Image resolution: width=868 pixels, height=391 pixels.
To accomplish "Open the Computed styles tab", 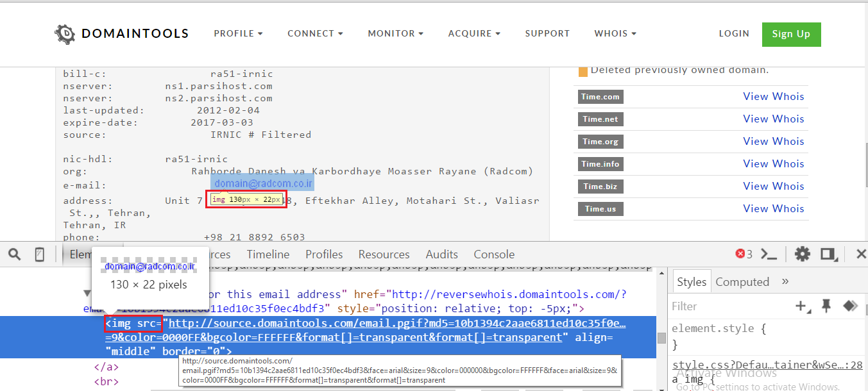I will point(742,282).
